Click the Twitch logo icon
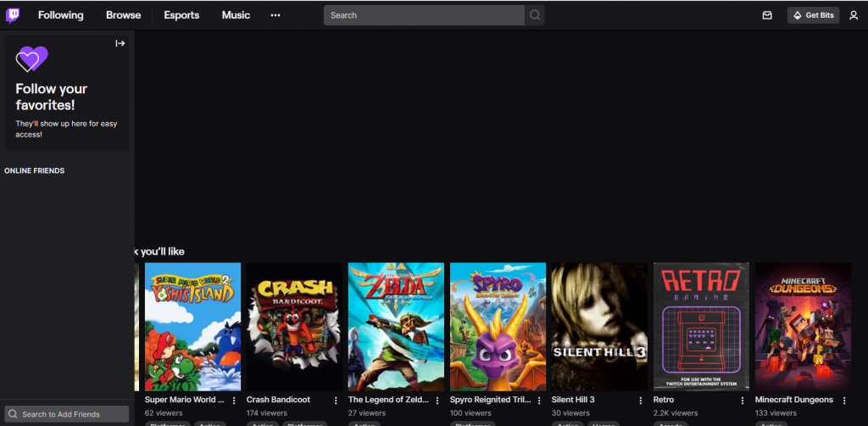 (13, 15)
